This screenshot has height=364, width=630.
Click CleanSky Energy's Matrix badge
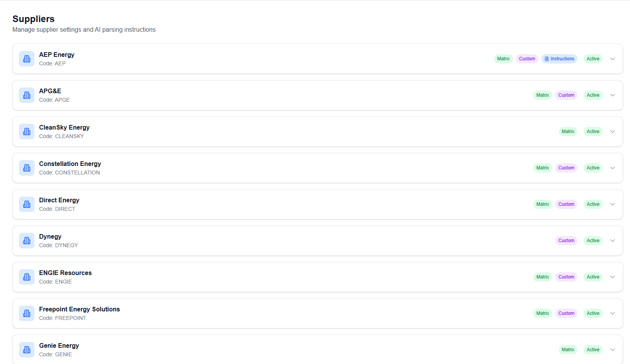pos(568,132)
